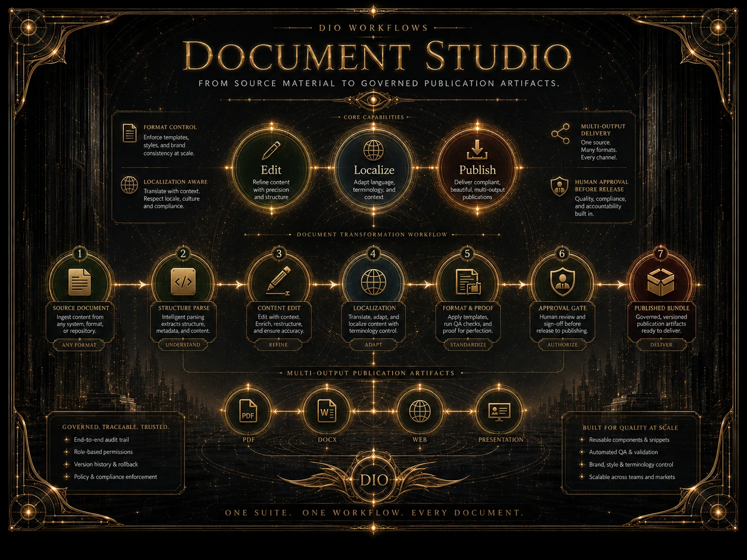Click the DELIVER tag
The image size is (747, 560).
tap(661, 345)
